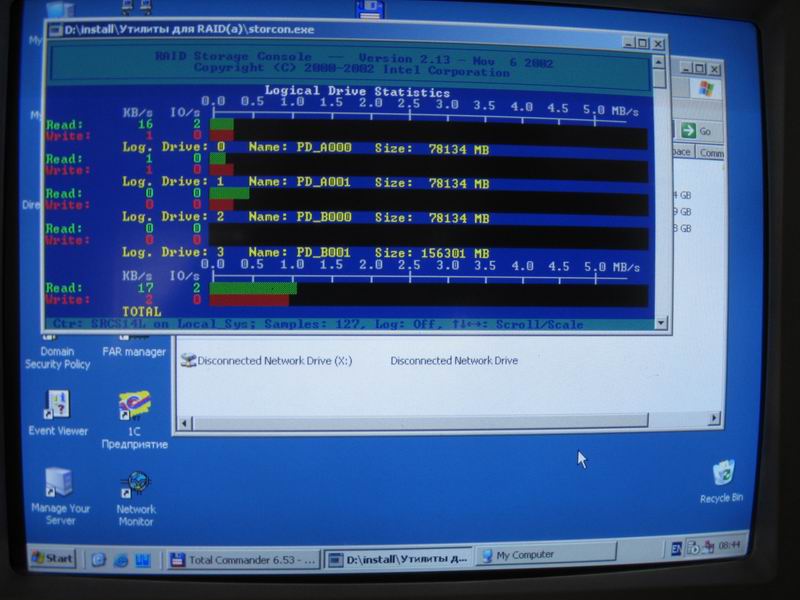Screen dimensions: 800x600
Task: Select the D:\install storcon.exe taskbar button
Action: (398, 559)
